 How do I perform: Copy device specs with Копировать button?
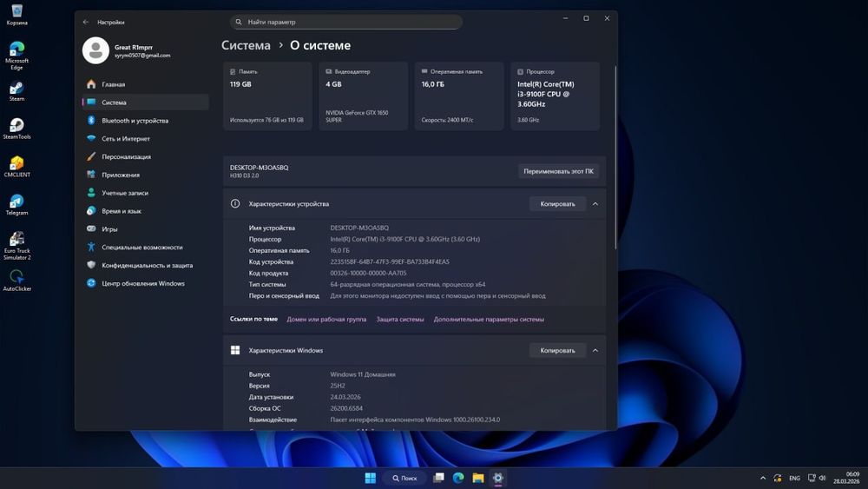[x=557, y=204]
